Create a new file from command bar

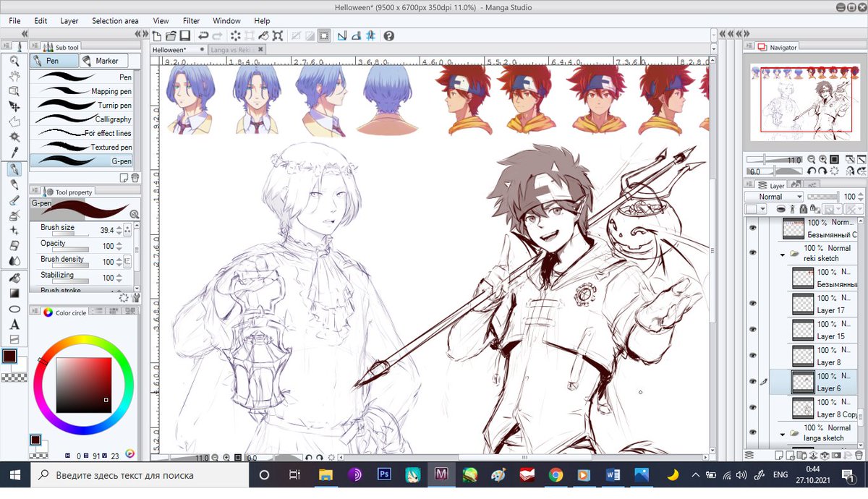(158, 35)
